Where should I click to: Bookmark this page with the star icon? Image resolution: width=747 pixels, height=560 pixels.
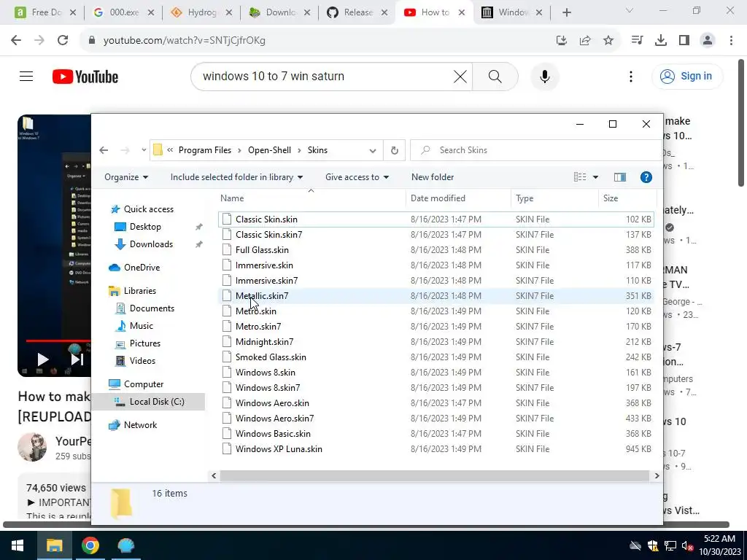(608, 41)
